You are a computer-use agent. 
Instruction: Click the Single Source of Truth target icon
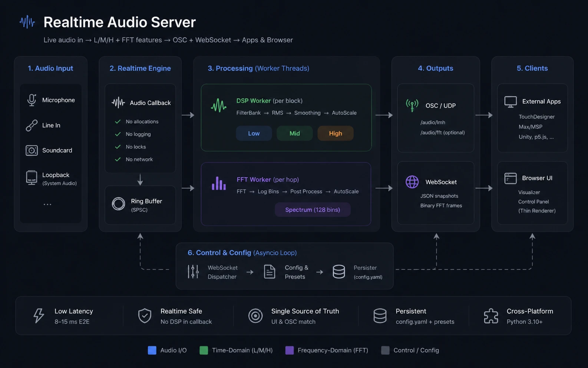255,316
